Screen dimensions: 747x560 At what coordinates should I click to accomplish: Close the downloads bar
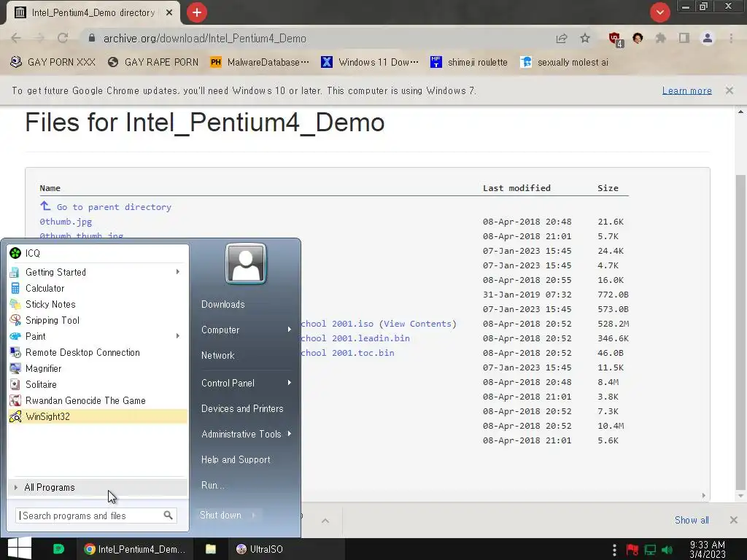pos(733,520)
